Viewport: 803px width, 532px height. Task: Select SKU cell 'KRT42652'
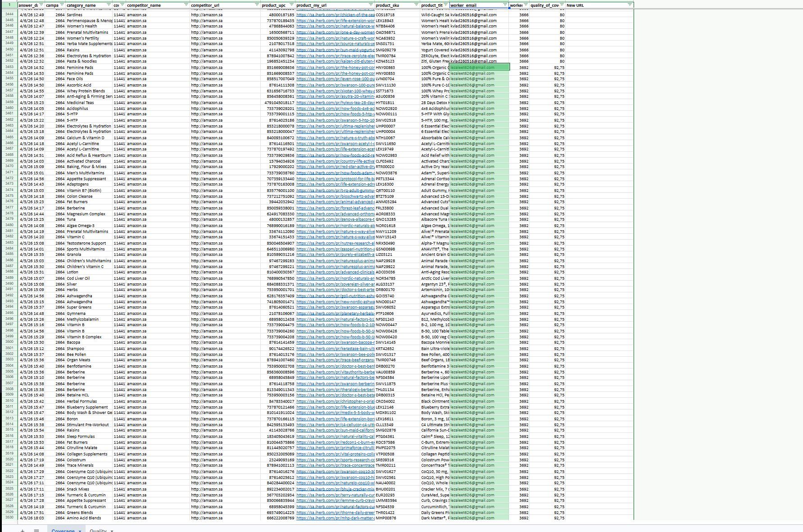tap(397, 348)
